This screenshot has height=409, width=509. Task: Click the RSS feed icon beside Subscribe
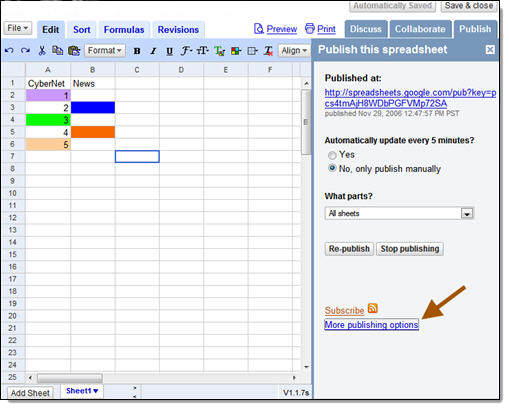tap(373, 309)
